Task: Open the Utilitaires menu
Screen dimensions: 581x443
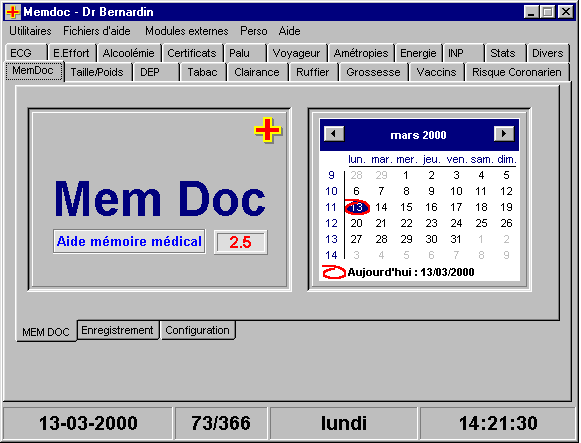Action: [30, 31]
